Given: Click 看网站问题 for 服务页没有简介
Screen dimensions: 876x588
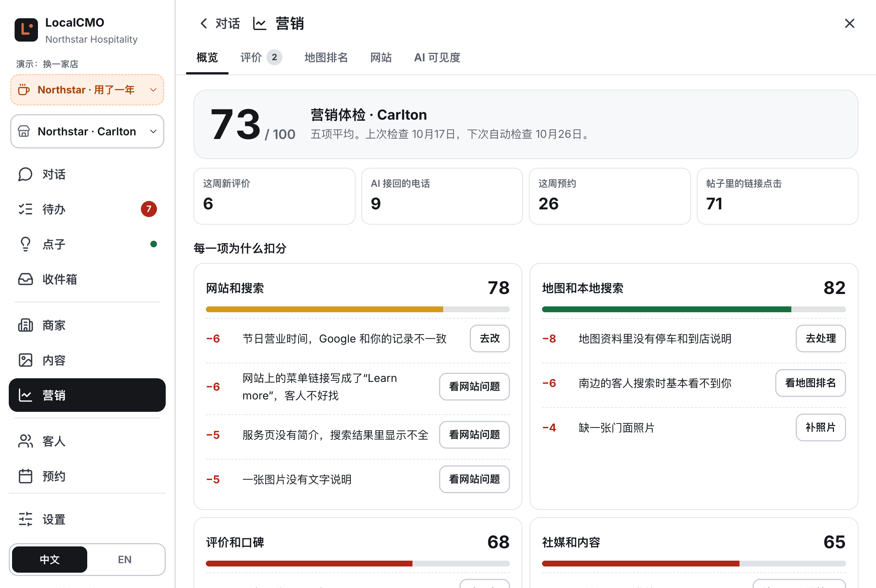Looking at the screenshot, I should point(474,435).
